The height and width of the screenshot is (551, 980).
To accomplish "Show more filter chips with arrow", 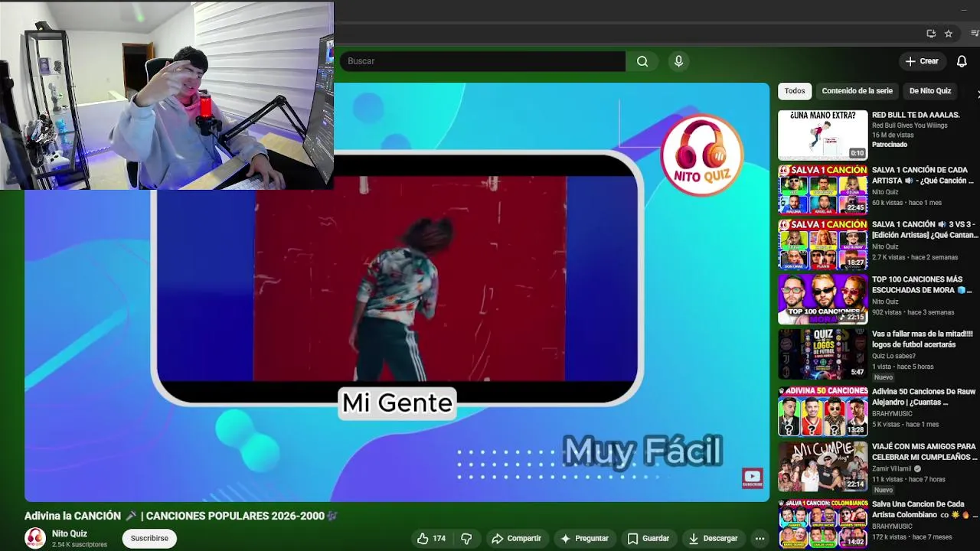I will (x=977, y=93).
